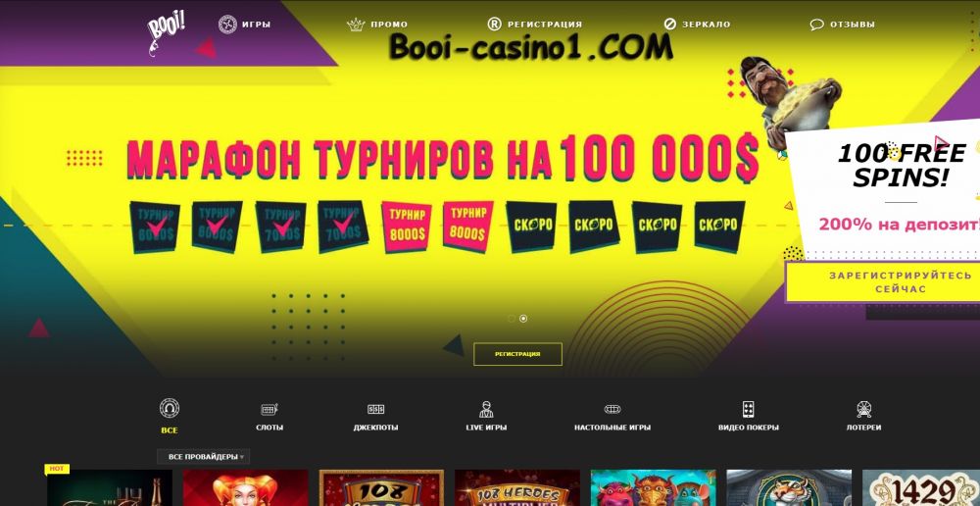
Task: Click the Зарегистрируйтесь сейчас button
Action: point(883,282)
